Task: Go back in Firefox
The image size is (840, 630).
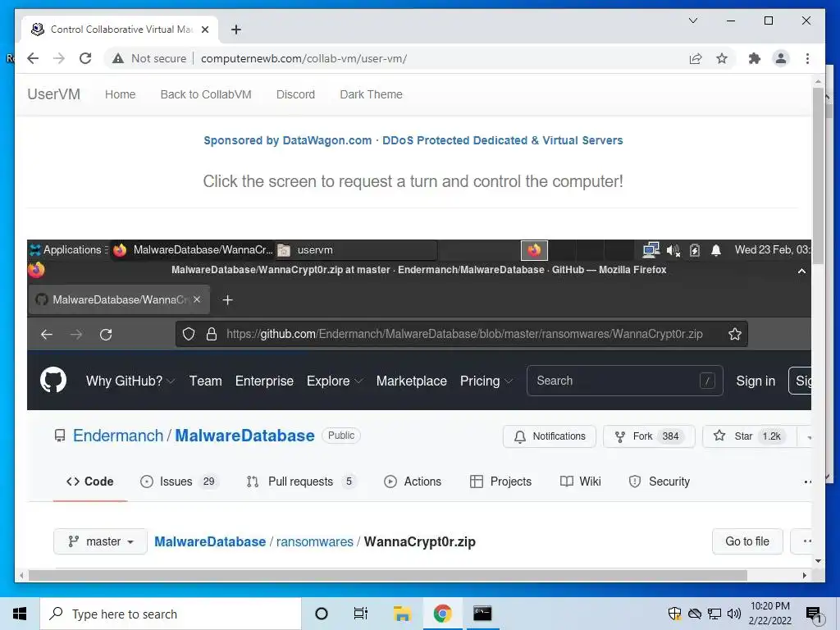Action: [47, 335]
